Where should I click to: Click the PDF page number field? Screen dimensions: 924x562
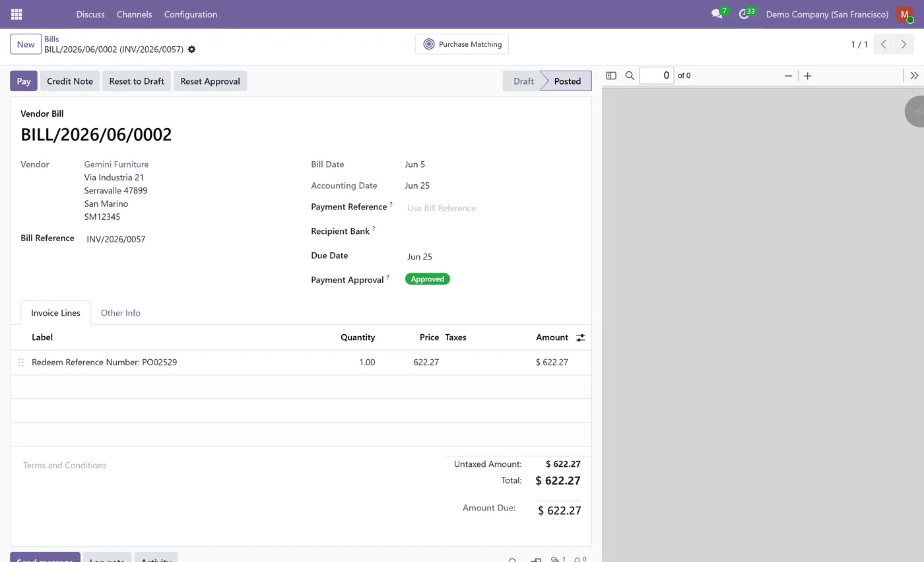tap(657, 76)
